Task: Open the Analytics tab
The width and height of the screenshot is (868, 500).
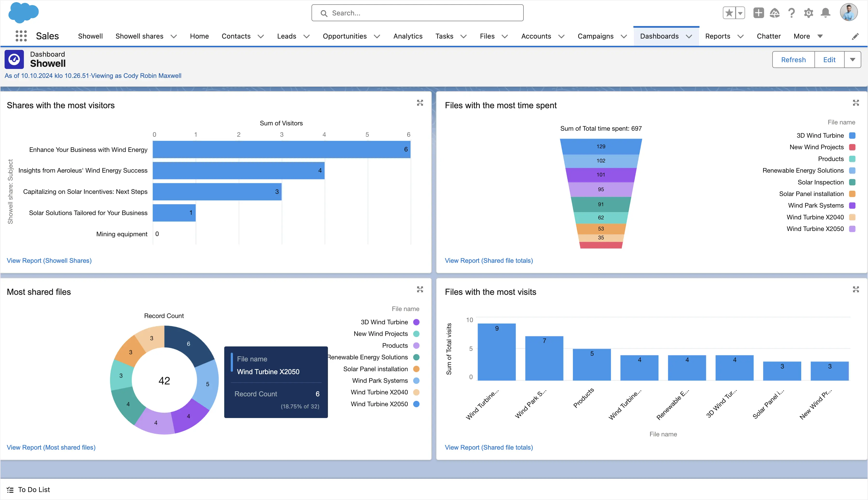Action: pos(407,36)
